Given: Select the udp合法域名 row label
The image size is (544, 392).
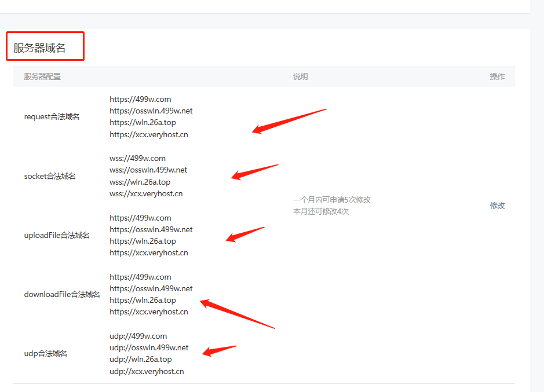Looking at the screenshot, I should point(46,353).
